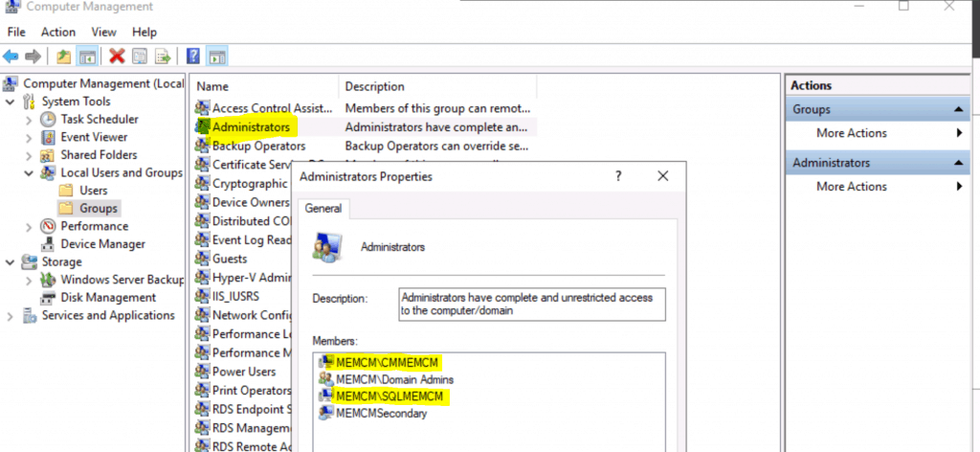Click the red Delete toolbar icon

tap(117, 56)
